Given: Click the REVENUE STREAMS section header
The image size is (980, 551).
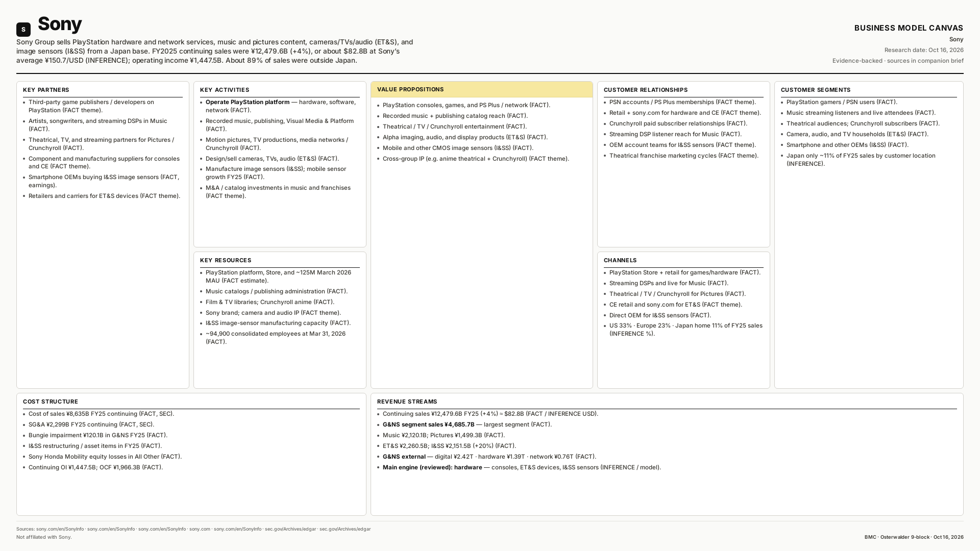Looking at the screenshot, I should [407, 402].
